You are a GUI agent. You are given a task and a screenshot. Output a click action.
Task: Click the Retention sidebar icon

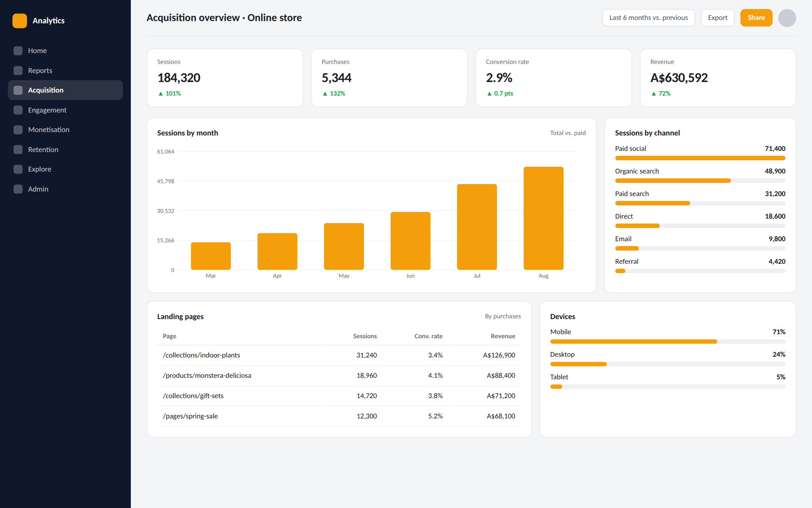18,149
